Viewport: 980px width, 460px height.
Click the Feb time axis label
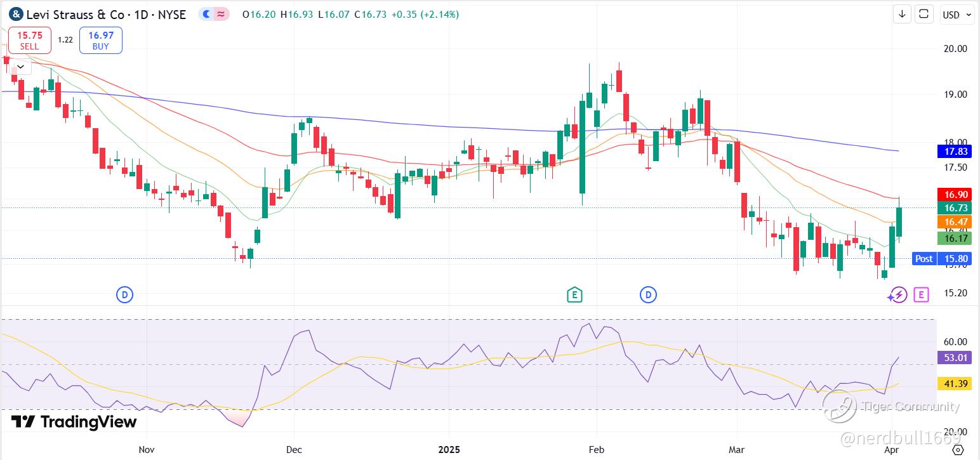[595, 450]
